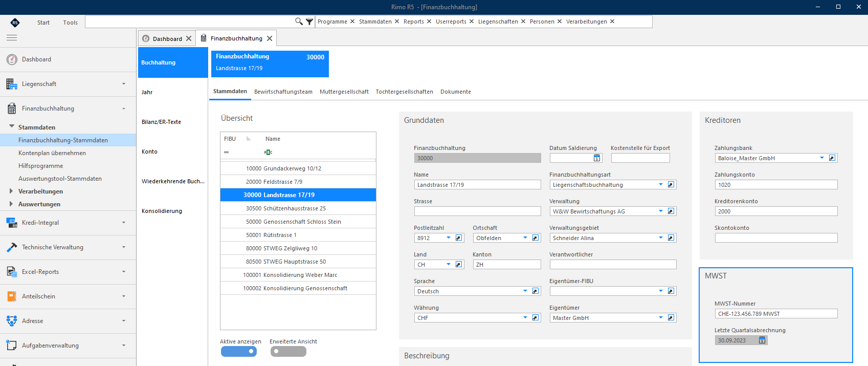Open lookup icon next to Ortschaft

(536, 238)
